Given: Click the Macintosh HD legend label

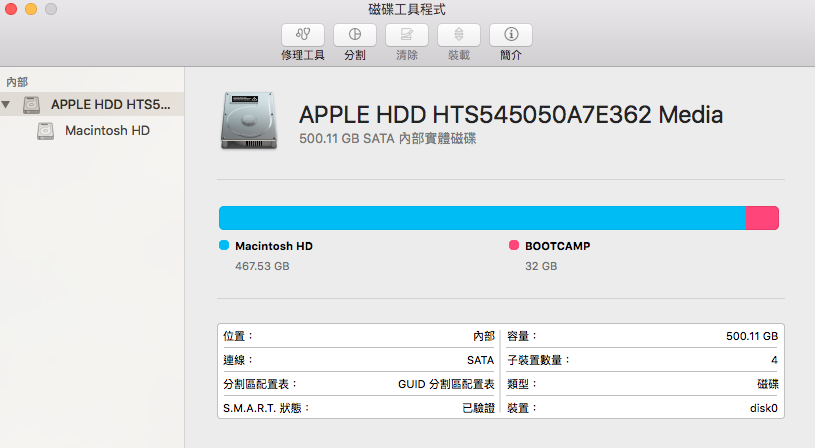Looking at the screenshot, I should pos(274,246).
